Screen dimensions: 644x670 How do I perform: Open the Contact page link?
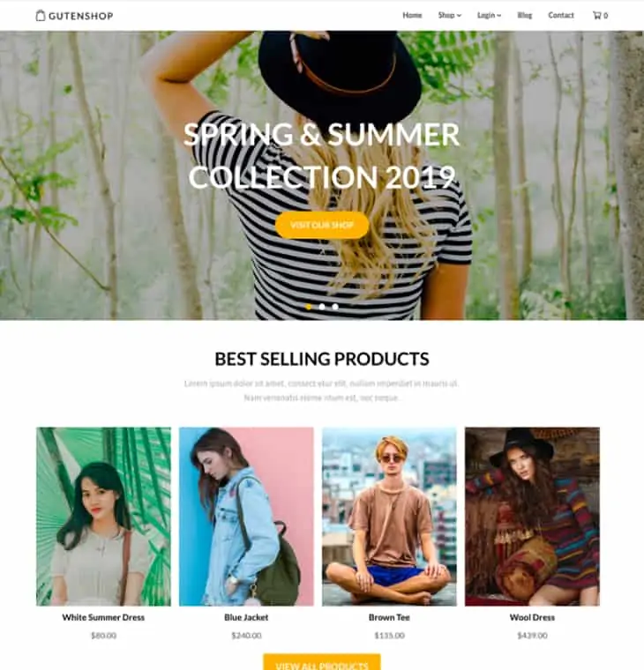click(x=561, y=15)
